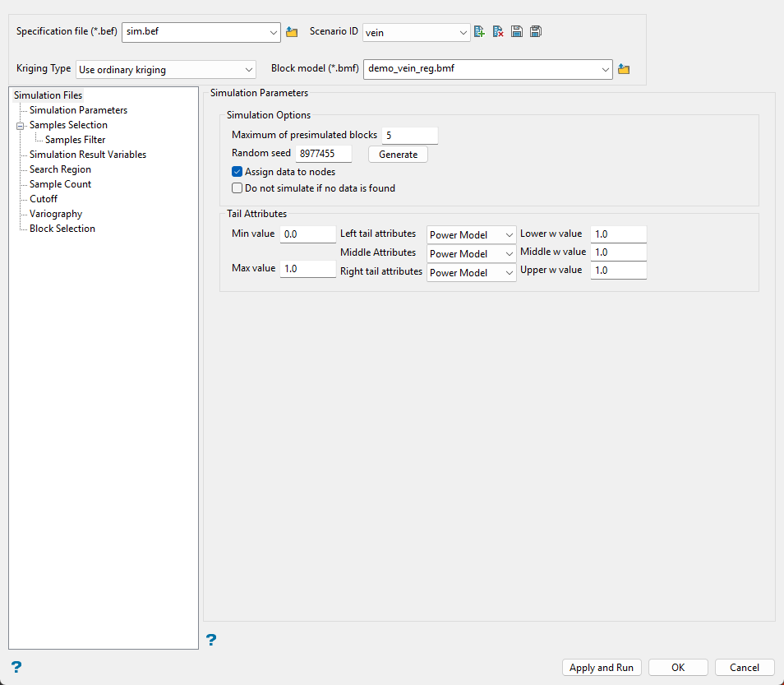Click the save scenario as icon
The width and height of the screenshot is (784, 685).
point(536,32)
